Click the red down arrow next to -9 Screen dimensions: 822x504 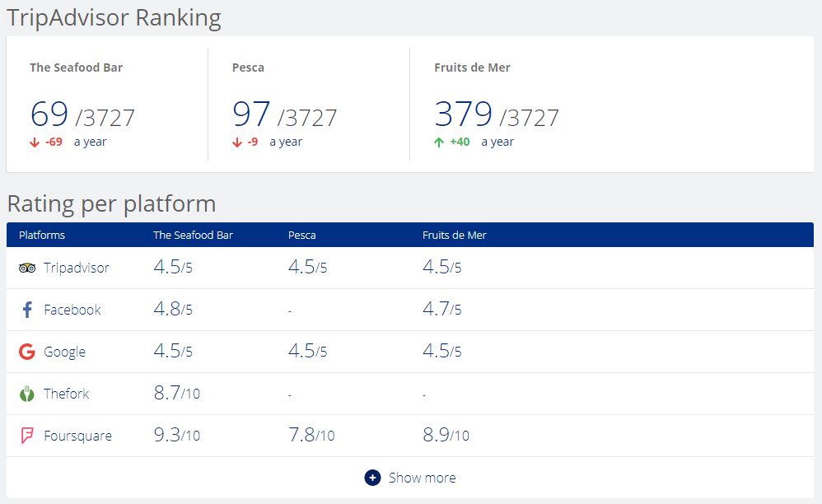[237, 142]
